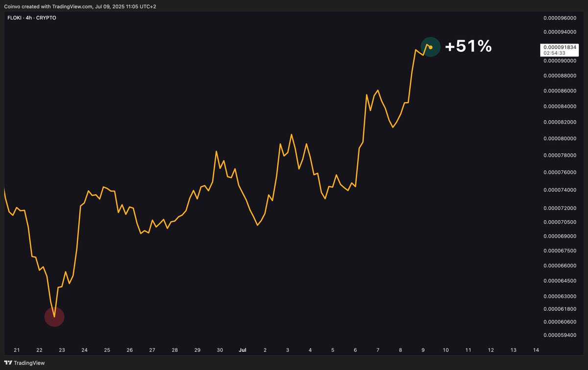Screen dimensions: 588x370
Task: Click date label 12 on time axis
Action: [490, 350]
